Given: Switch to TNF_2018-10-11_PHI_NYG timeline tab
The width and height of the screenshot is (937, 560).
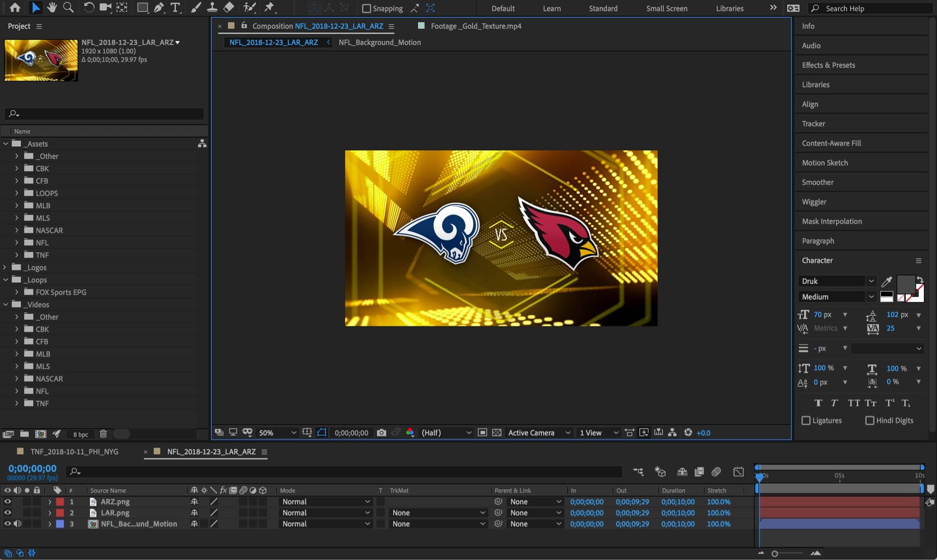Looking at the screenshot, I should coord(74,452).
